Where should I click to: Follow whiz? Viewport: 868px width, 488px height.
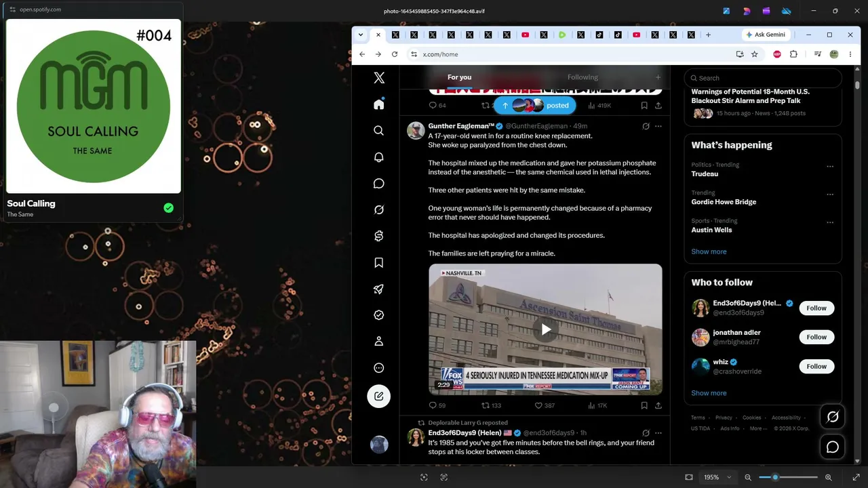(x=816, y=366)
